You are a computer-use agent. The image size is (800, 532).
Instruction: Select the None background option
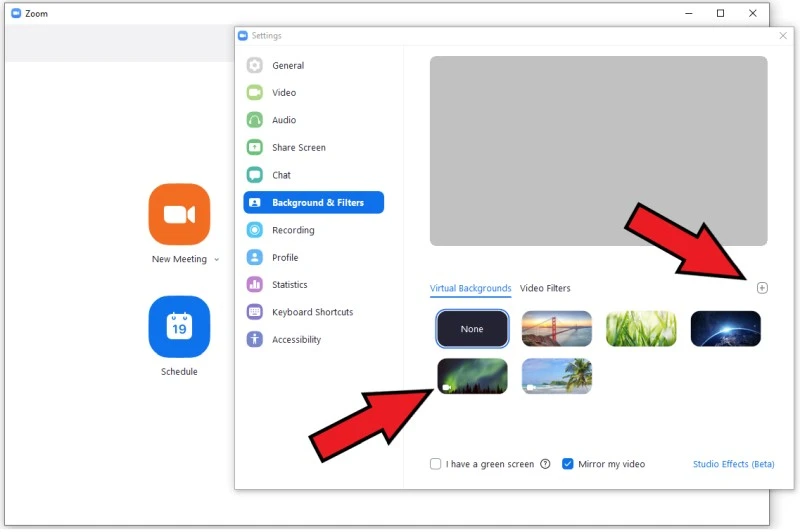point(472,329)
